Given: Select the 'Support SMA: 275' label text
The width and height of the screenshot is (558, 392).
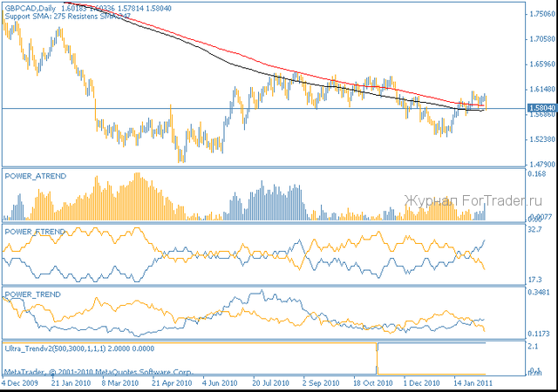Looking at the screenshot, I should point(35,17).
